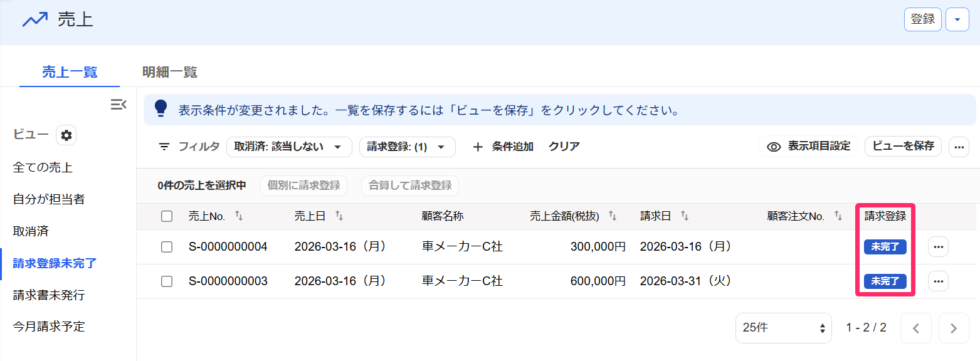Select 請求書未発行 view

[49, 295]
